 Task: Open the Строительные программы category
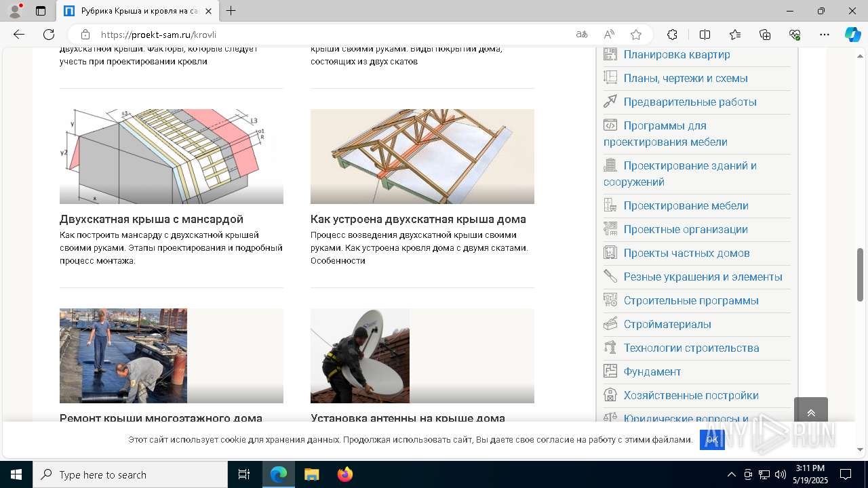pyautogui.click(x=691, y=300)
